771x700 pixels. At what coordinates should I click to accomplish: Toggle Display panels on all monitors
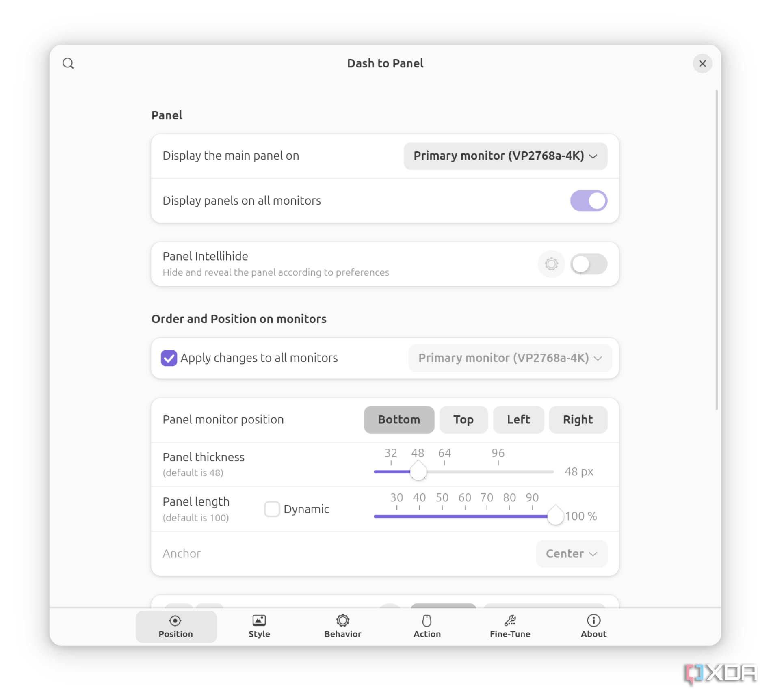click(x=588, y=201)
